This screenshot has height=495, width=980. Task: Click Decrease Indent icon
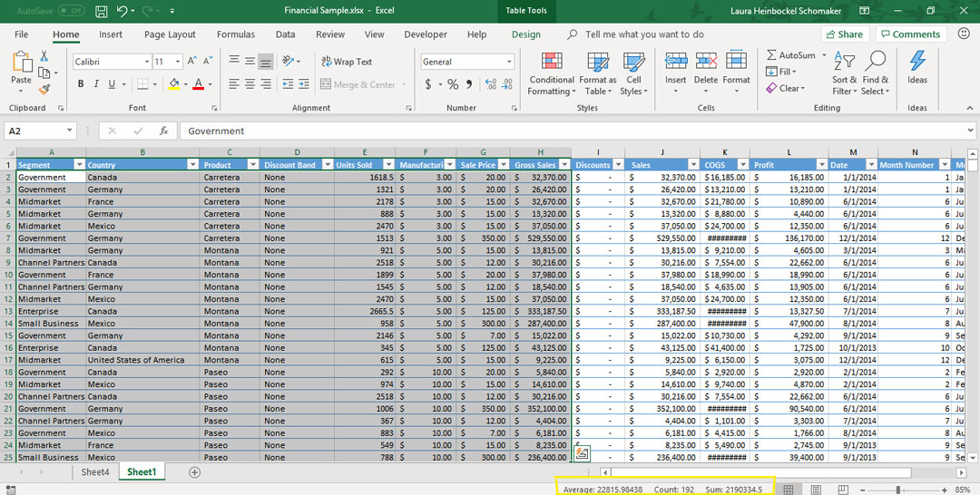pos(289,83)
